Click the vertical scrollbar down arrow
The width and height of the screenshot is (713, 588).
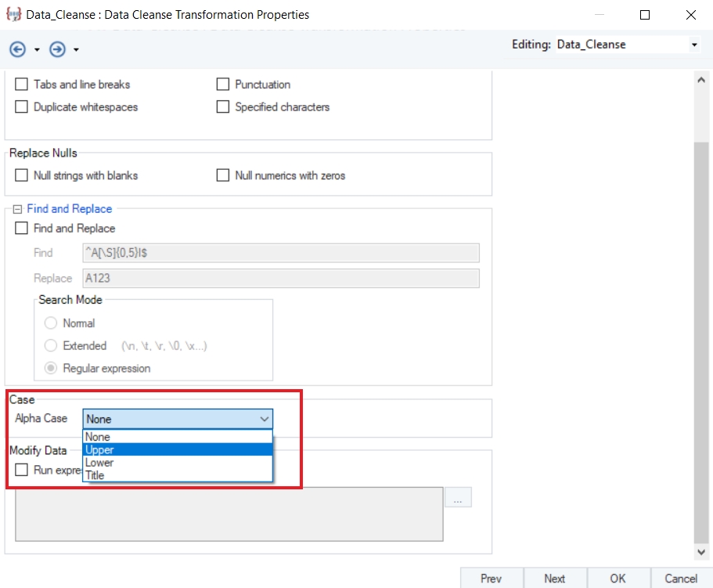pyautogui.click(x=701, y=552)
